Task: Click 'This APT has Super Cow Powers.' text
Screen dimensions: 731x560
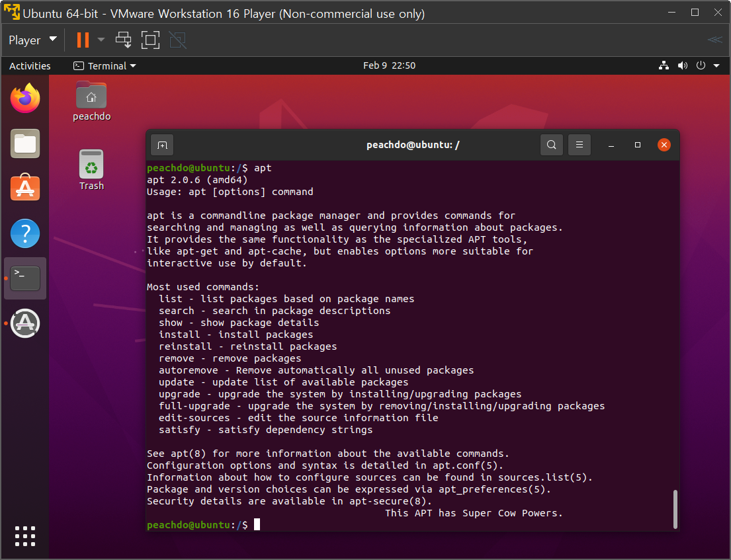Action: pyautogui.click(x=474, y=514)
